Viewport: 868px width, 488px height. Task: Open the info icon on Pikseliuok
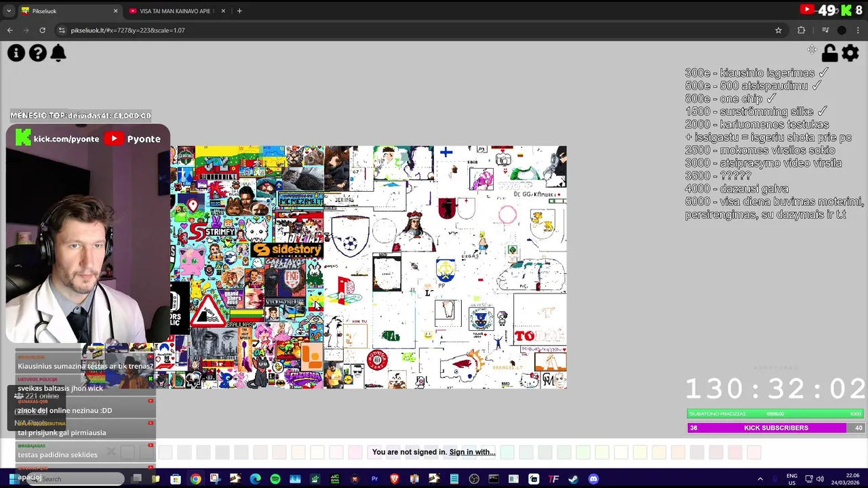pyautogui.click(x=16, y=53)
